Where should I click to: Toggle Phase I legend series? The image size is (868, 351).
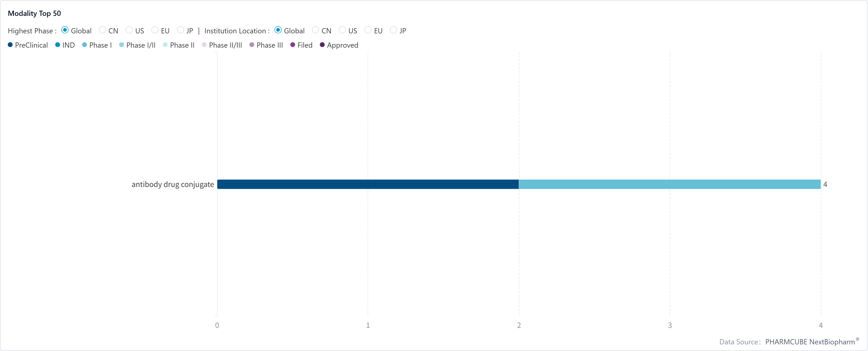click(97, 45)
